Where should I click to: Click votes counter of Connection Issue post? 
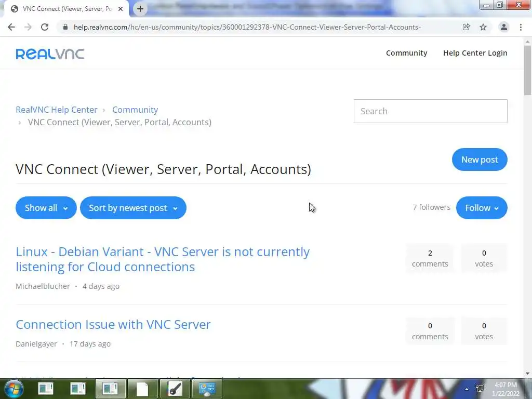484,331
